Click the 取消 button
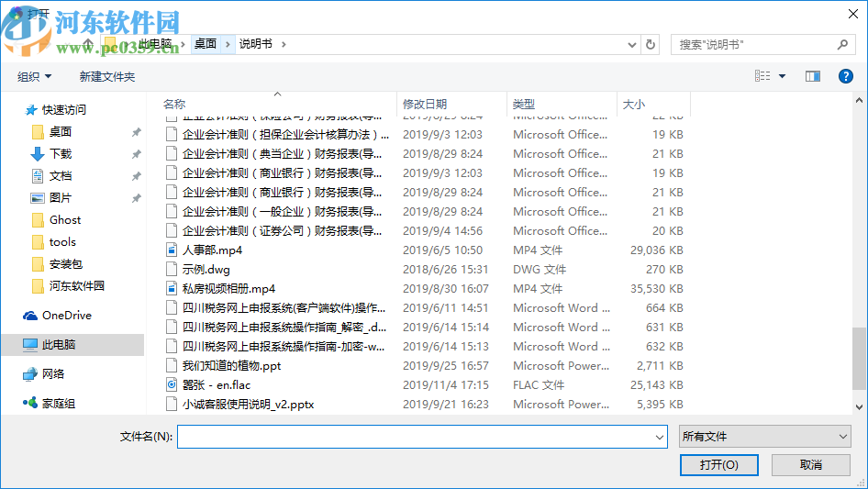 pos(811,464)
